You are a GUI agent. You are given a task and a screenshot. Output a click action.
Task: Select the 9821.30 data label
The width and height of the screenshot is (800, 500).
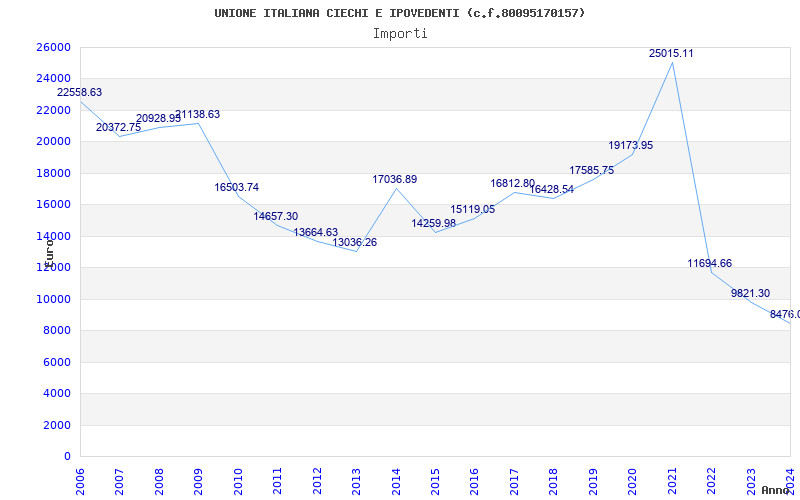[x=751, y=293]
